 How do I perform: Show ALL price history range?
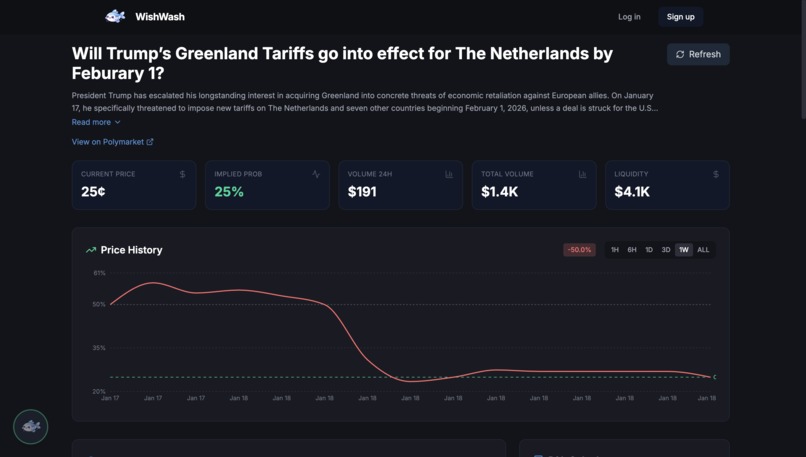pos(703,250)
